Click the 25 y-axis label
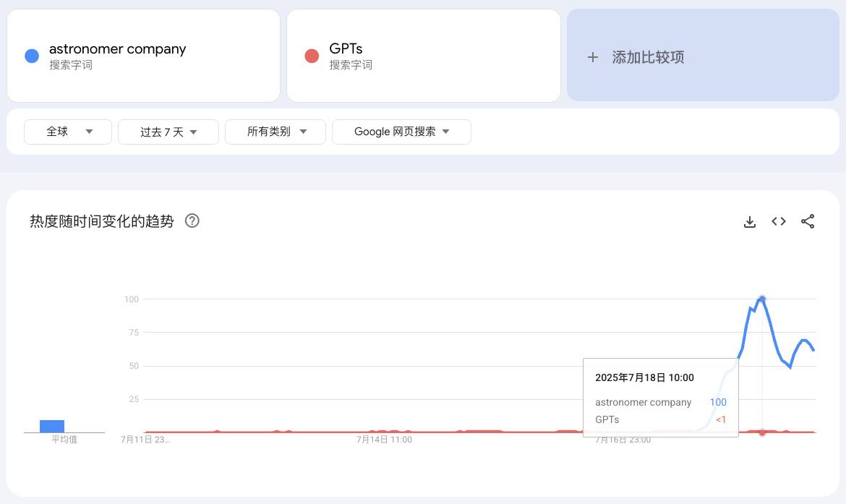The image size is (846, 504). pos(134,399)
